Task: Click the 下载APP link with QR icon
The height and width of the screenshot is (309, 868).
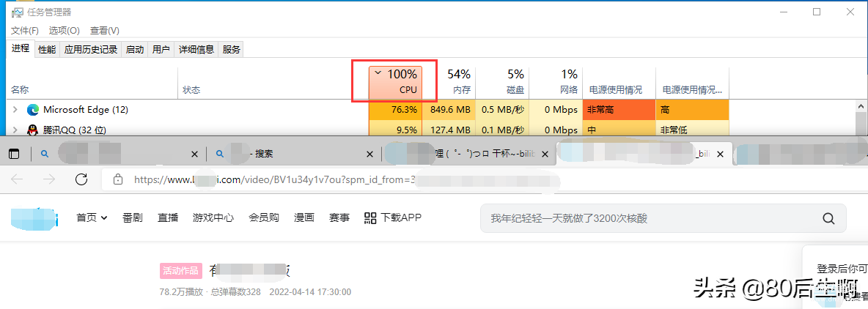Action: click(392, 217)
